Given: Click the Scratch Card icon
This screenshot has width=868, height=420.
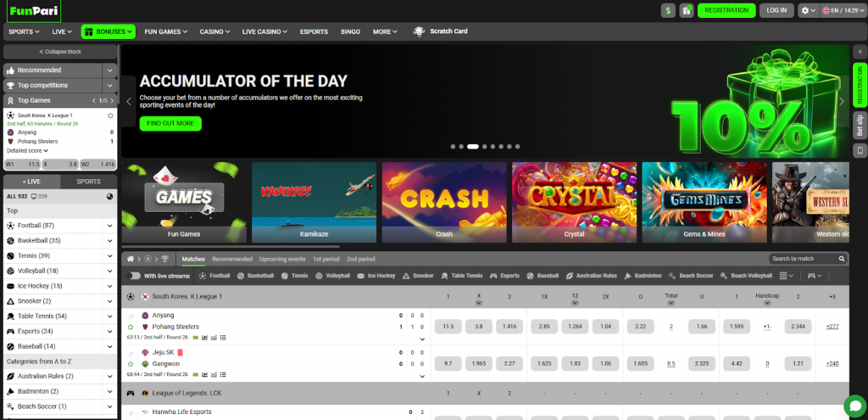Looking at the screenshot, I should [419, 31].
